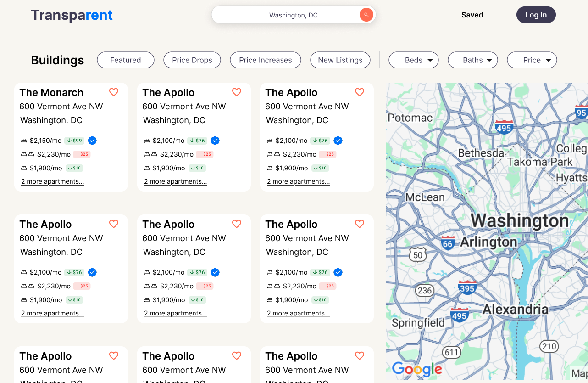Click the Log In button
Viewport: 588px width, 383px height.
536,15
